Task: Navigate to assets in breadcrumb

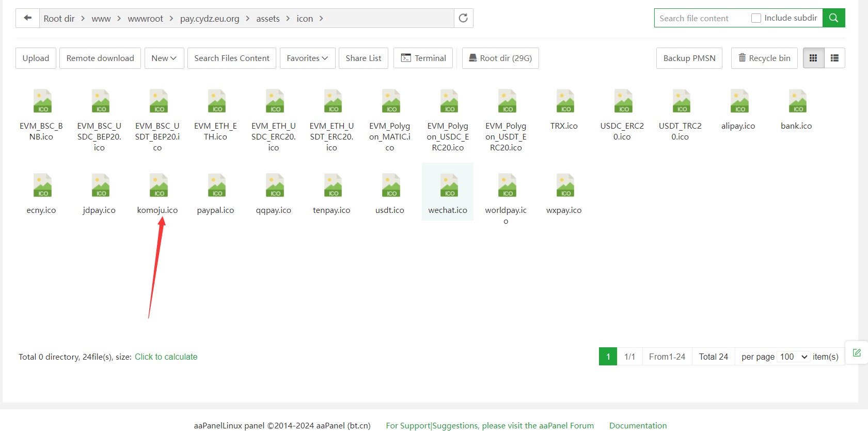Action: click(268, 19)
